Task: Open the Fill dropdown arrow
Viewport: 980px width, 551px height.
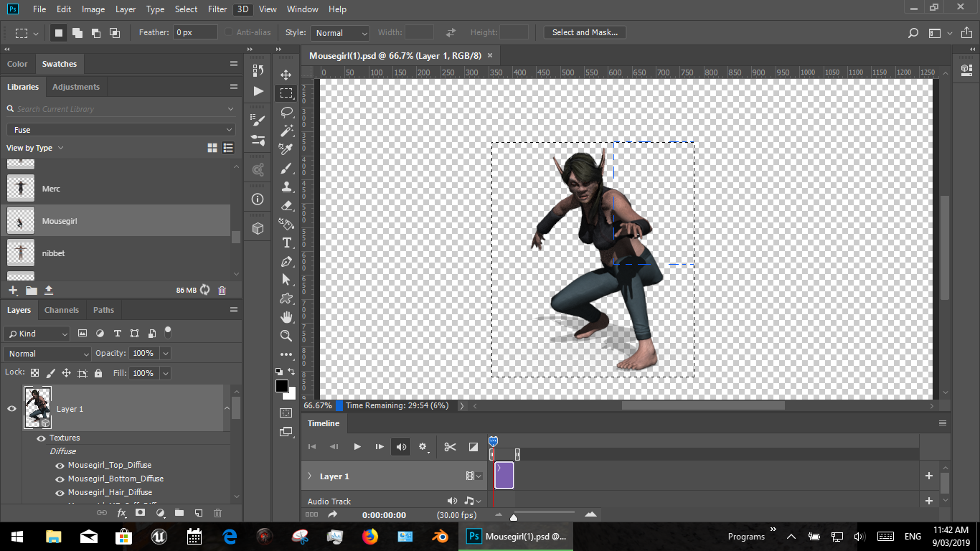Action: [x=166, y=373]
